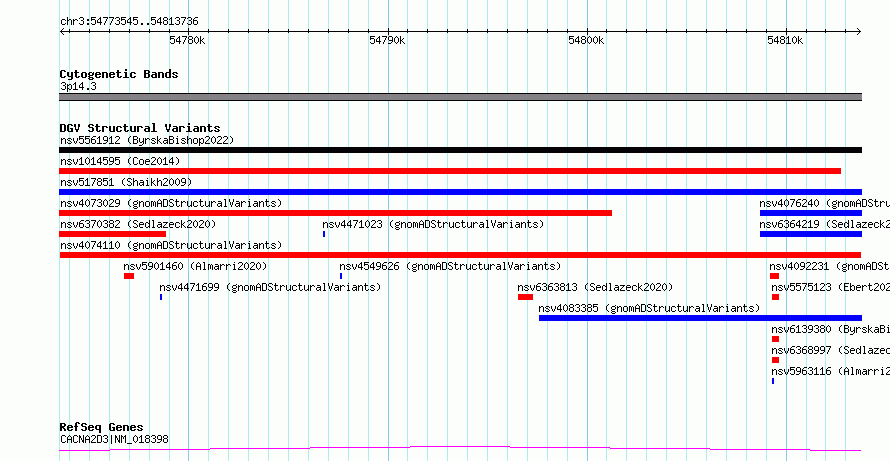
Task: Open nsv5561912 (ByrskaBishop2022) variant label
Action: coord(147,140)
